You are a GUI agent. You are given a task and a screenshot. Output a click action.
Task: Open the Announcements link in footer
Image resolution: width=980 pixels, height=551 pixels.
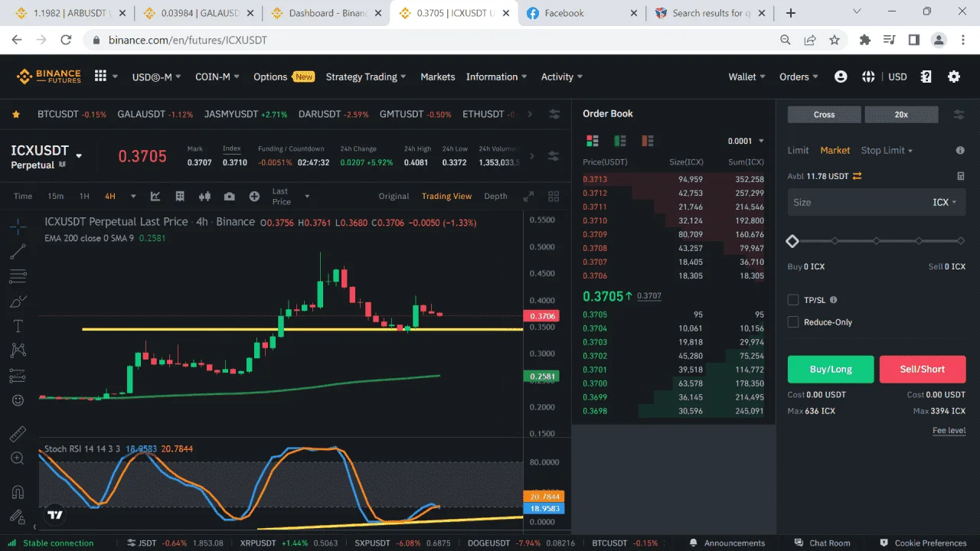click(x=727, y=543)
